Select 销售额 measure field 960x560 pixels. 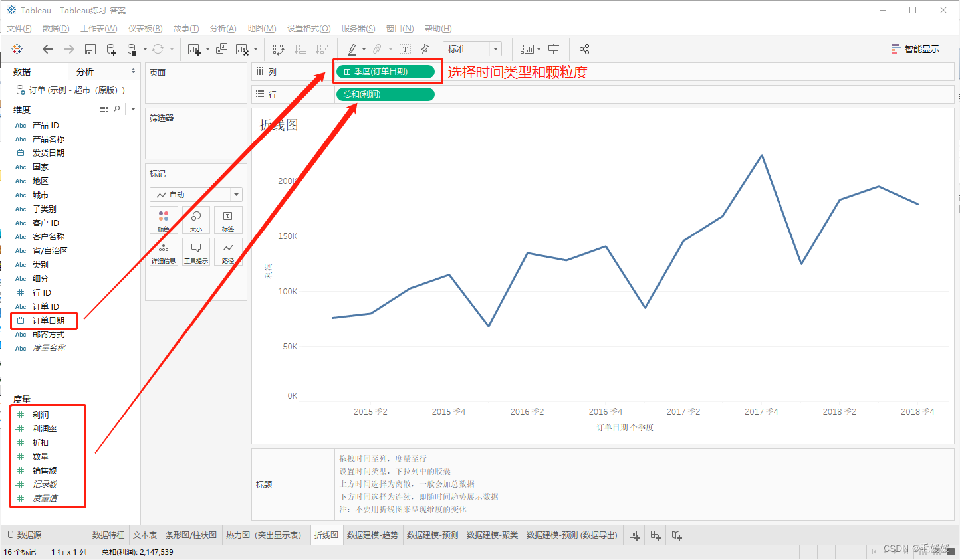coord(45,471)
